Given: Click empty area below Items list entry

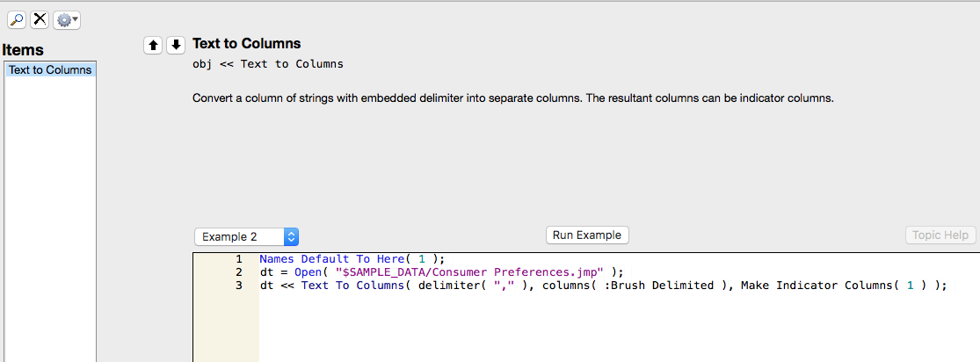Looking at the screenshot, I should [50, 220].
